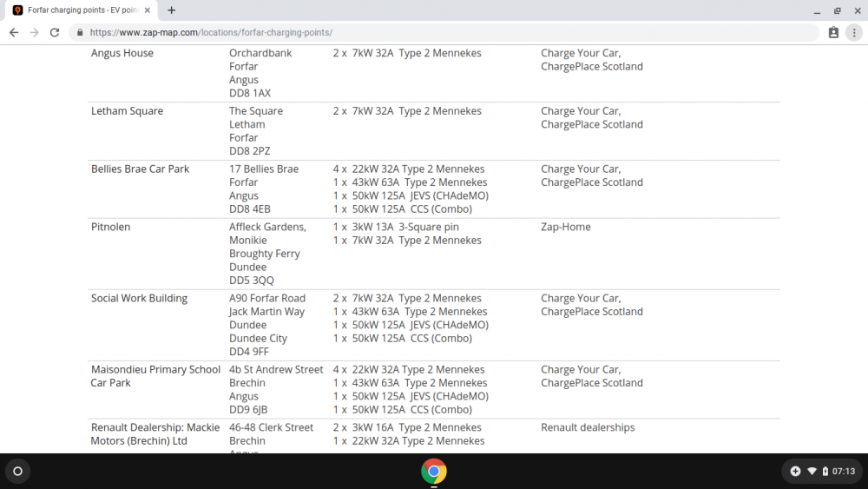Click Social Work Building name
Viewport: 868px width, 489px height.
(140, 299)
